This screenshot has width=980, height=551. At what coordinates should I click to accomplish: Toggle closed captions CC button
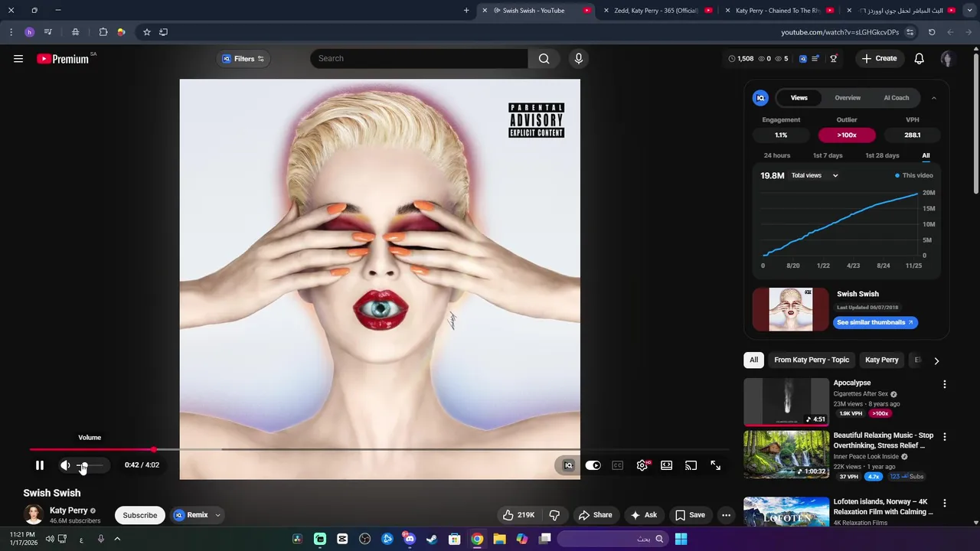[617, 465]
